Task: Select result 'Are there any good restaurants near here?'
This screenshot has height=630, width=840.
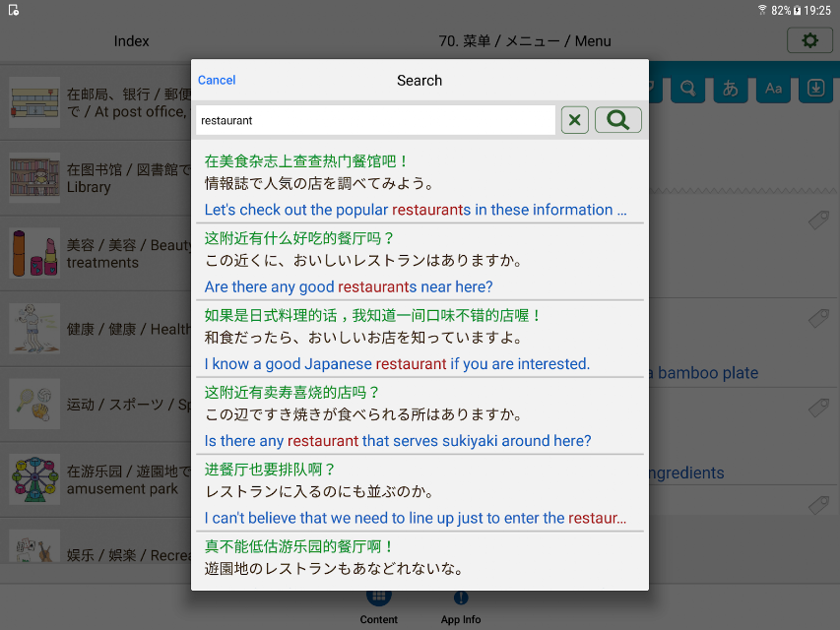Action: click(418, 262)
